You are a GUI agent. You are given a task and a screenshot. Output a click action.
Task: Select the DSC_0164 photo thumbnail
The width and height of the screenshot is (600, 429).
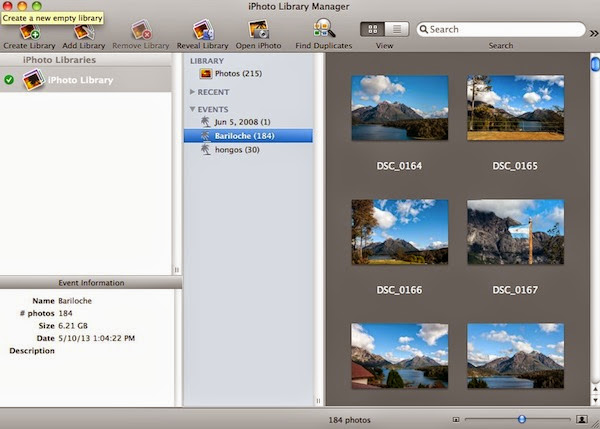coord(399,108)
